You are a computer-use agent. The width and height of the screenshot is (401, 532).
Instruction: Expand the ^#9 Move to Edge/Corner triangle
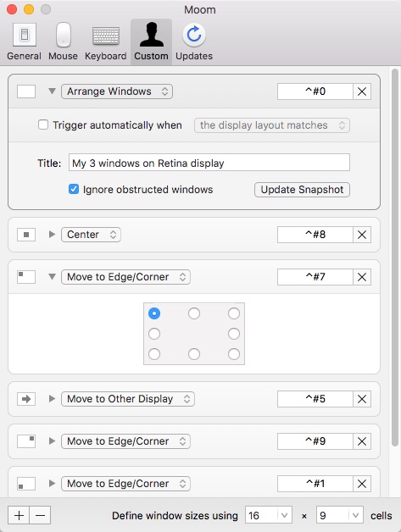click(x=52, y=441)
